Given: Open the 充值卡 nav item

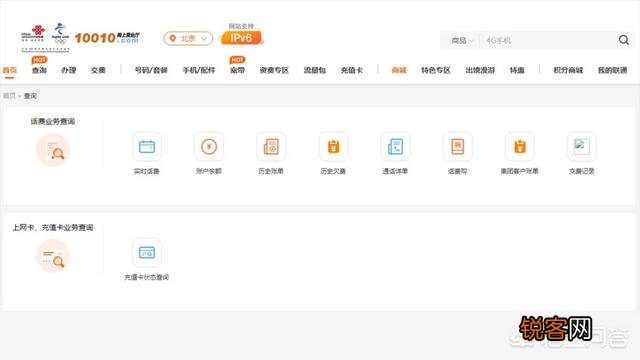Looking at the screenshot, I should pyautogui.click(x=352, y=70).
